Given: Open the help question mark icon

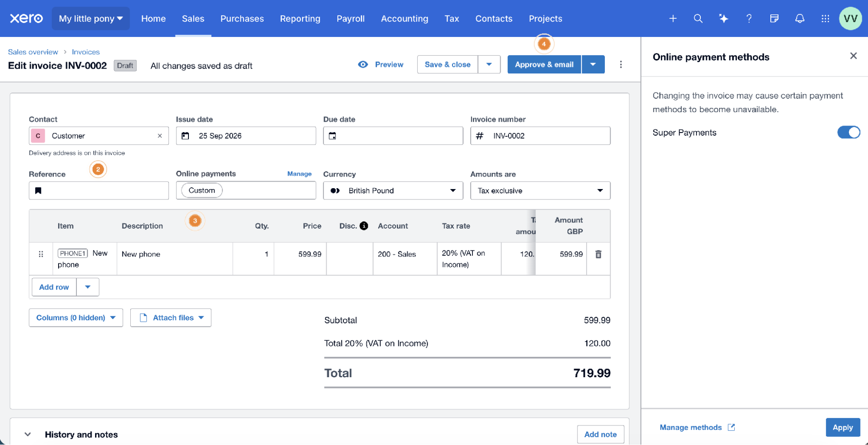Looking at the screenshot, I should (749, 18).
